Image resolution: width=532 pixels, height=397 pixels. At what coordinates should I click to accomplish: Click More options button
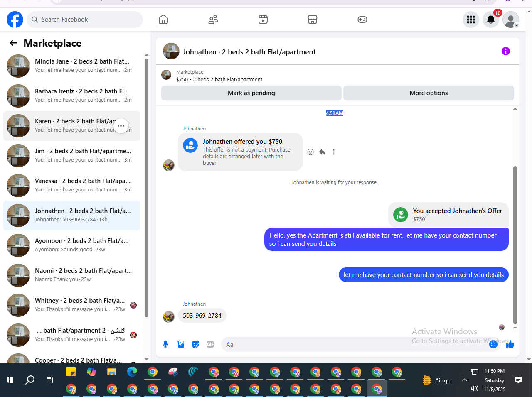pos(429,93)
